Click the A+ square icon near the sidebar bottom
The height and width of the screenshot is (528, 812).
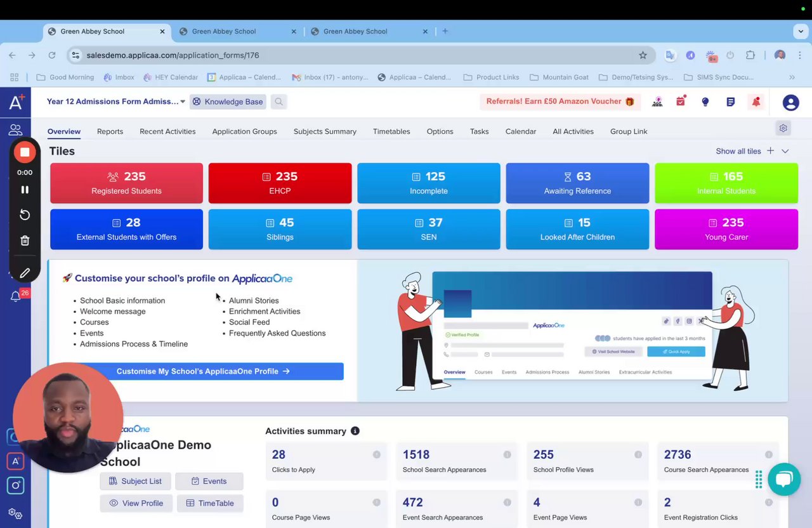tap(16, 461)
